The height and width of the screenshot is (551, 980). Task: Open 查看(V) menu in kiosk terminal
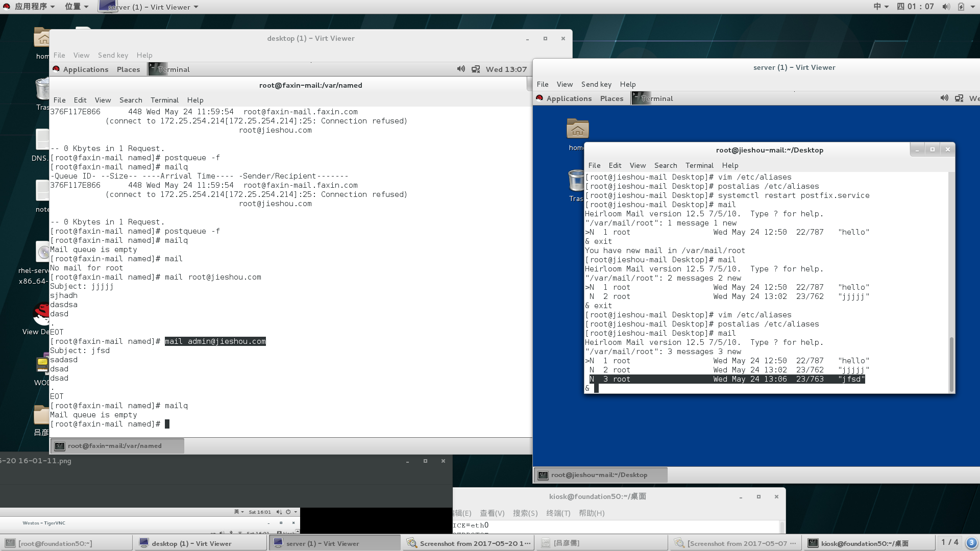pos(492,513)
